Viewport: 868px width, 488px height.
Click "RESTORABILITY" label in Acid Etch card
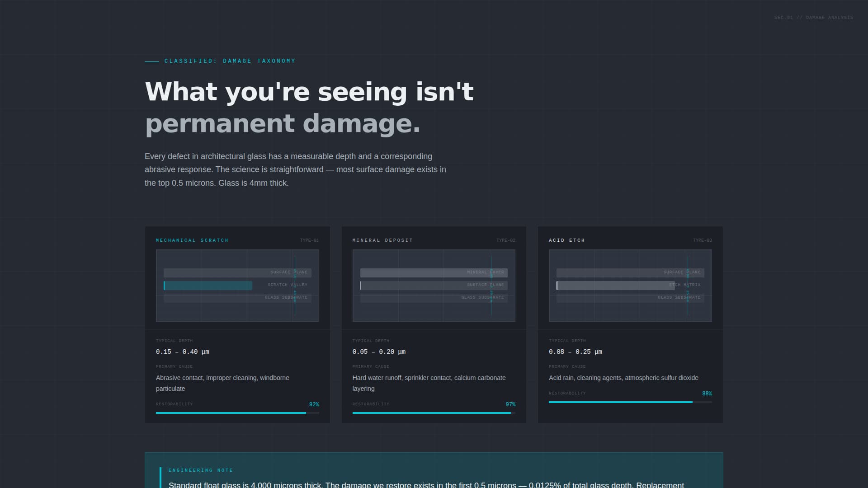click(x=567, y=394)
